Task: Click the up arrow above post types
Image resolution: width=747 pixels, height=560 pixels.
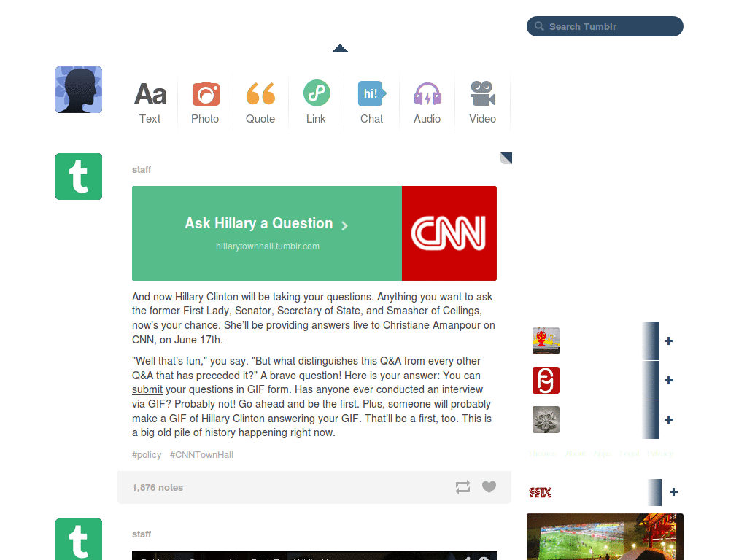Action: [340, 49]
